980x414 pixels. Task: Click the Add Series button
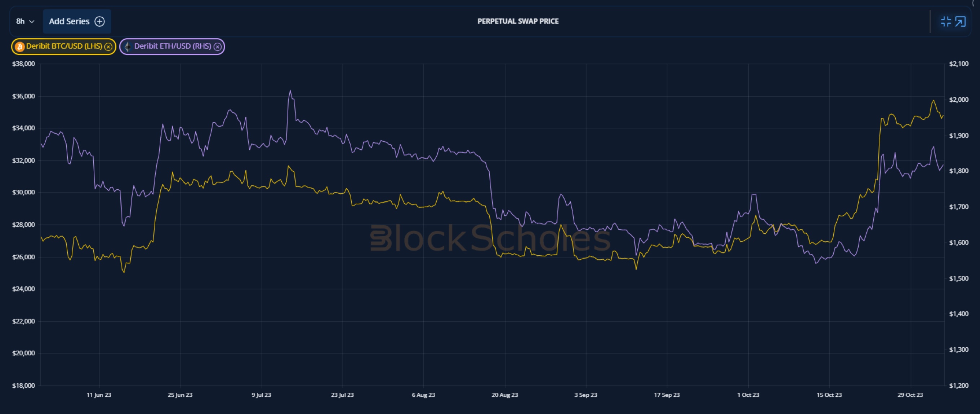pyautogui.click(x=77, y=21)
